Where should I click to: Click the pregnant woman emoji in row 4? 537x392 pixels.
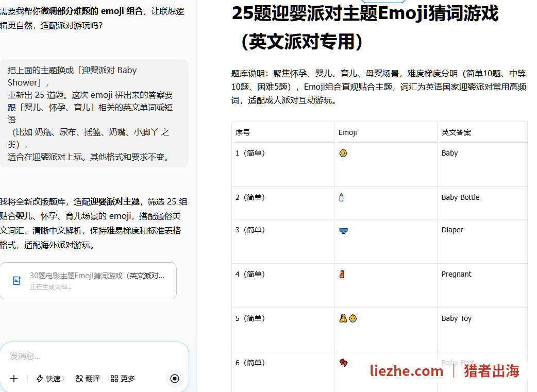point(342,274)
